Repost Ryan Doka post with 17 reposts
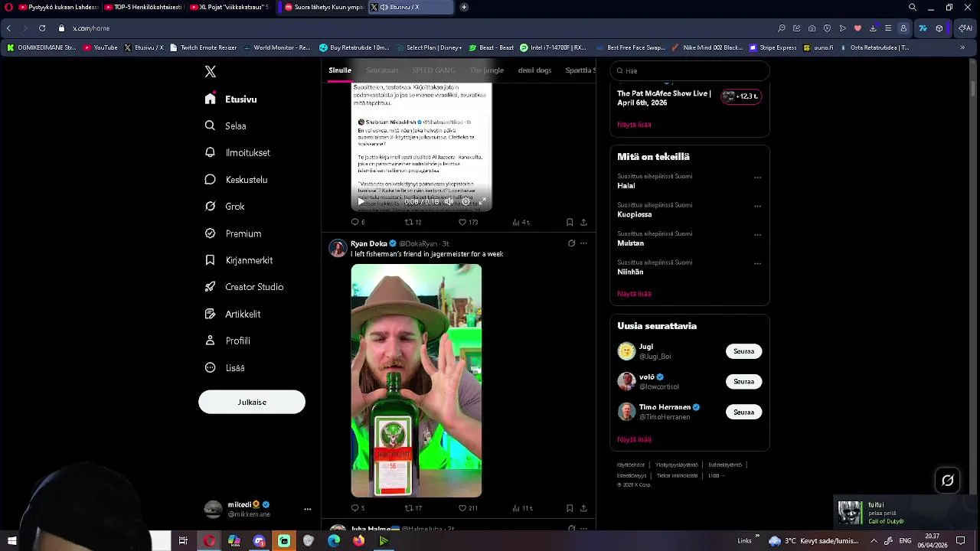980x551 pixels. click(413, 508)
